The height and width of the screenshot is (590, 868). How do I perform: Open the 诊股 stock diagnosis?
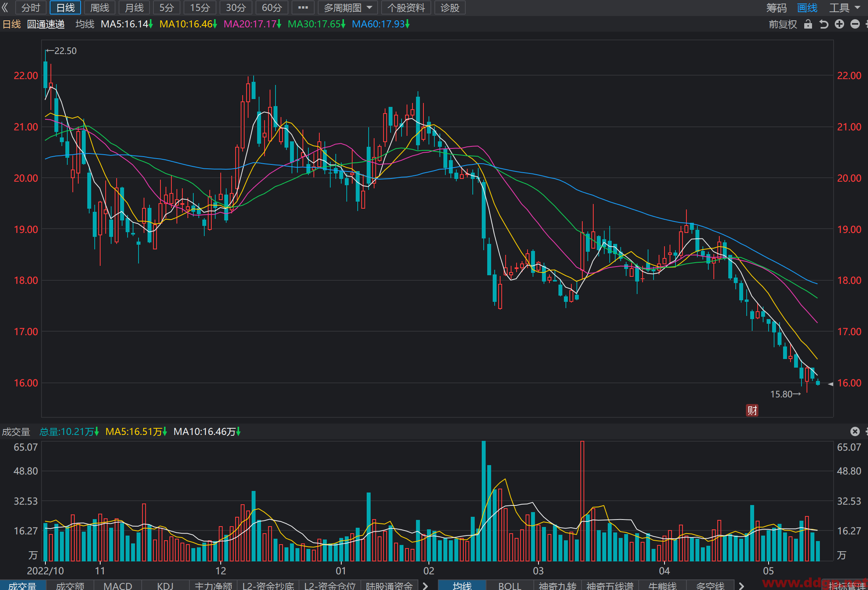(x=450, y=7)
